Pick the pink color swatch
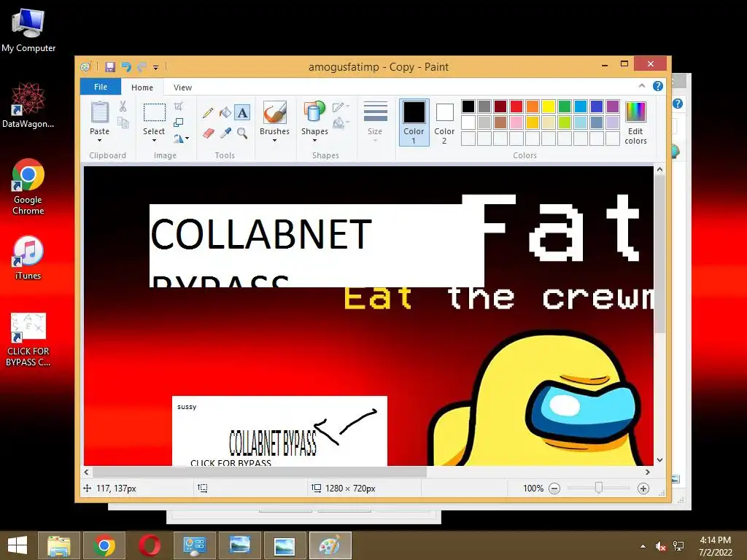 pyautogui.click(x=516, y=122)
